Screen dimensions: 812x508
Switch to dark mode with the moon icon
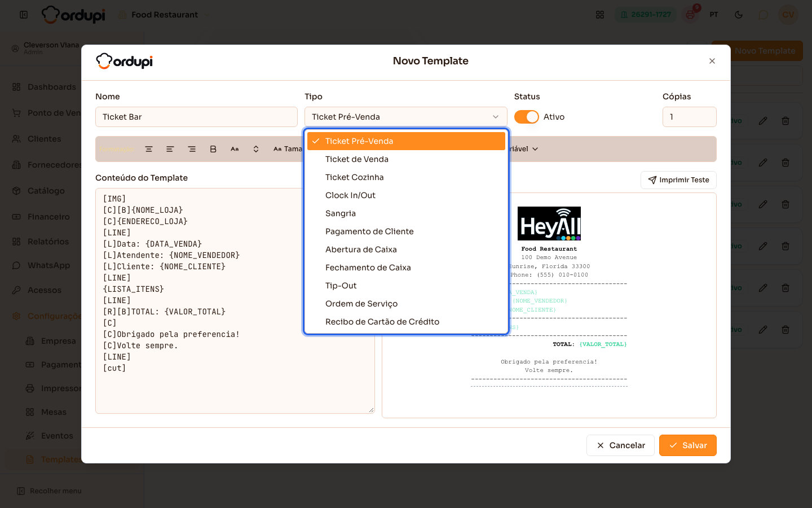pos(739,15)
